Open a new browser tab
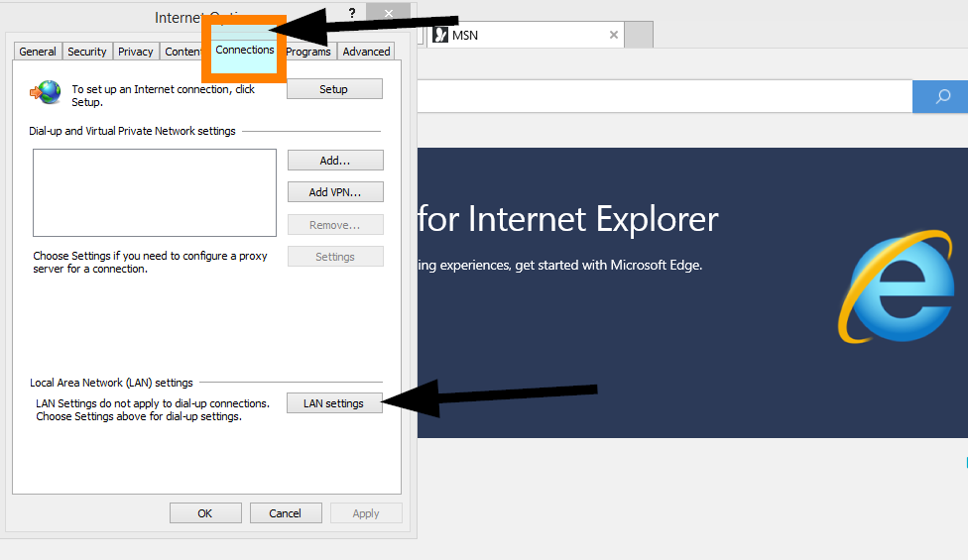 [639, 35]
